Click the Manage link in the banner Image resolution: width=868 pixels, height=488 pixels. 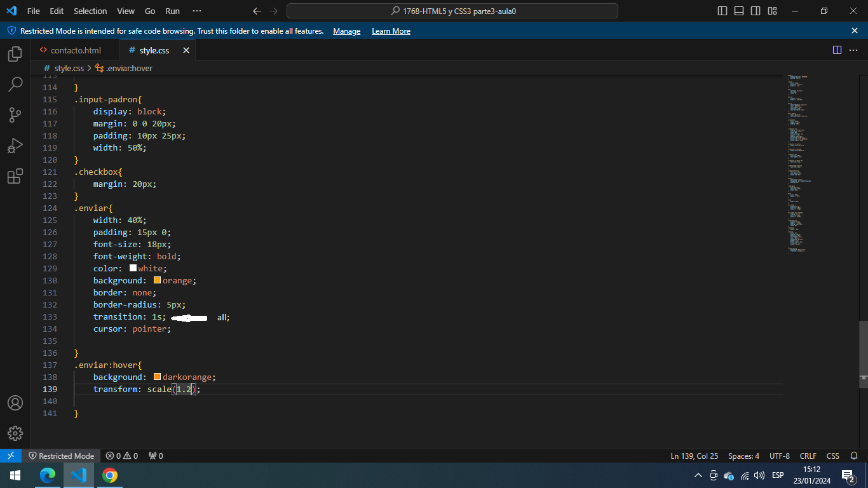coord(346,30)
